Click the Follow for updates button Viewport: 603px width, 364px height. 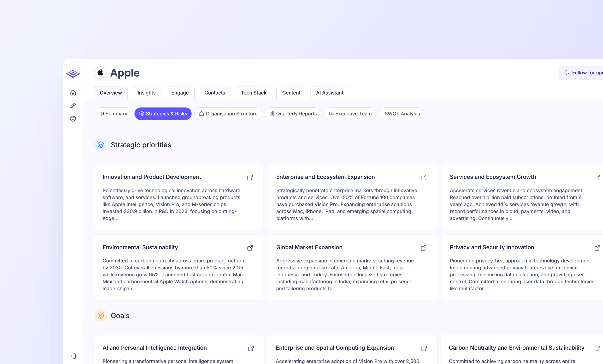(580, 73)
